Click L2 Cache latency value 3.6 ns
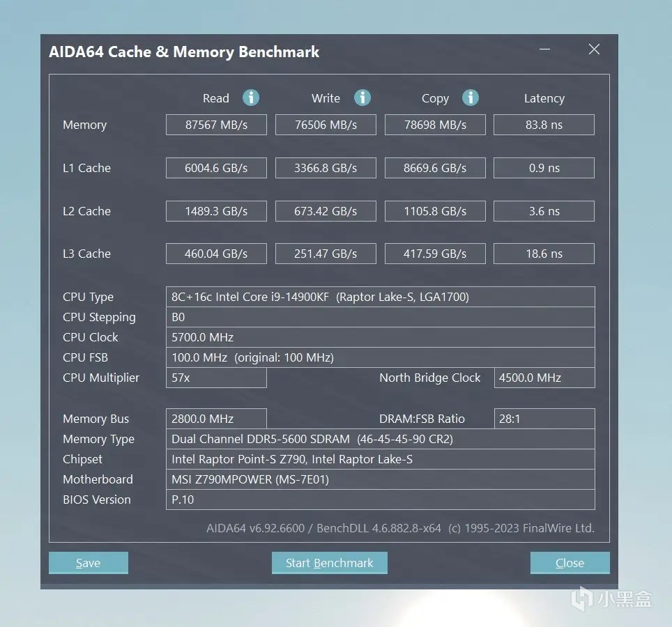The width and height of the screenshot is (672, 627). tap(544, 211)
